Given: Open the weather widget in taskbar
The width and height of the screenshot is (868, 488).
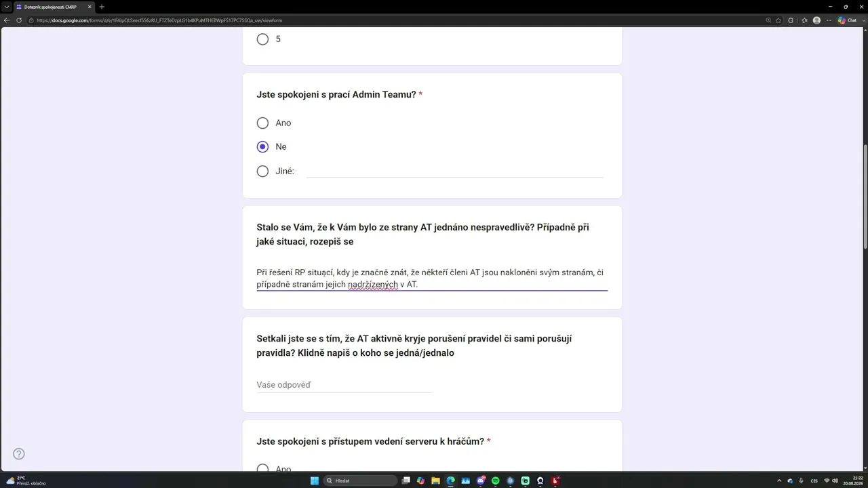Looking at the screenshot, I should [27, 481].
